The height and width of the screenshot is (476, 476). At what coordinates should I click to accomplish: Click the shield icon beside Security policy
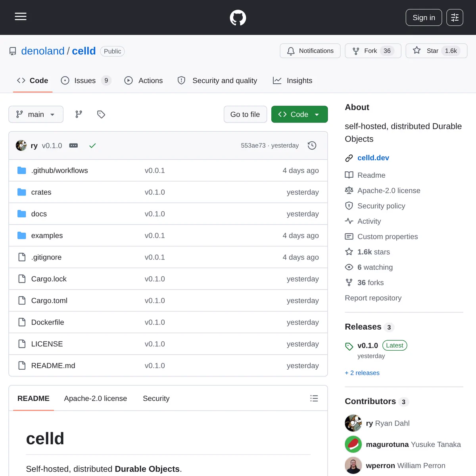click(x=349, y=206)
